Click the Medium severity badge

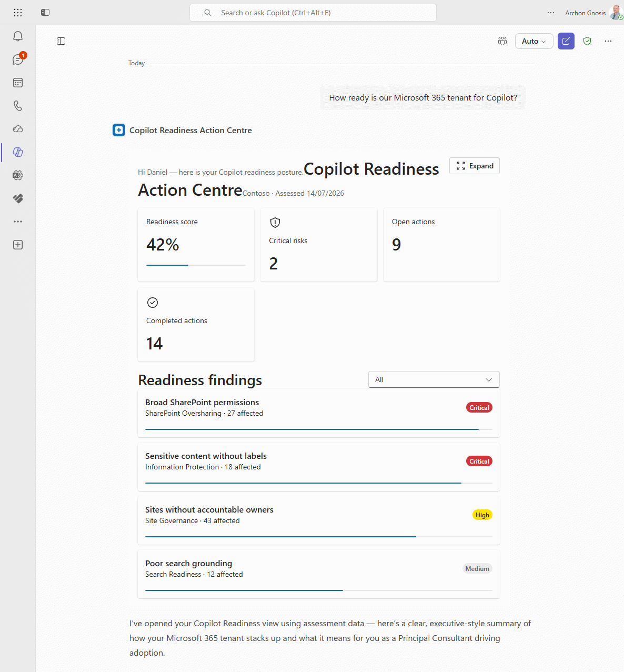[x=477, y=569]
